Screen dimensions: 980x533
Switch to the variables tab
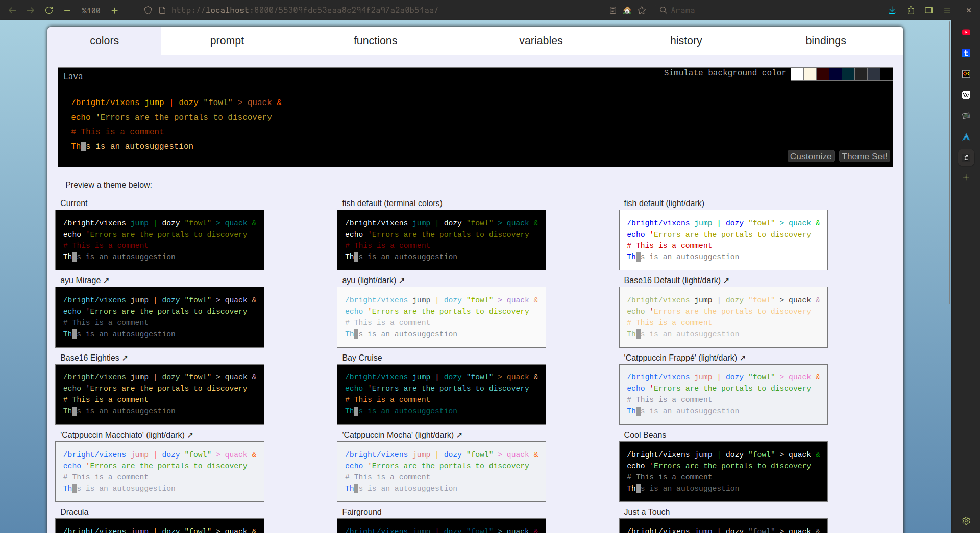pyautogui.click(x=541, y=41)
